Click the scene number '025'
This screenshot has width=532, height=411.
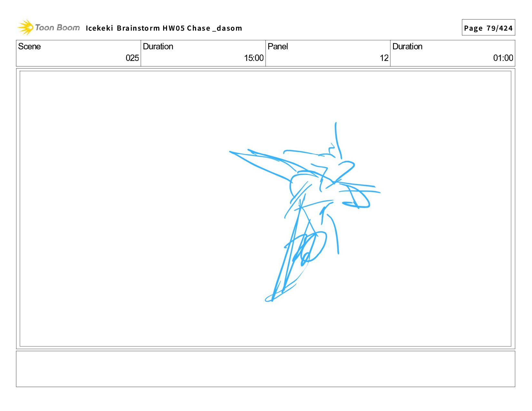[x=132, y=58]
